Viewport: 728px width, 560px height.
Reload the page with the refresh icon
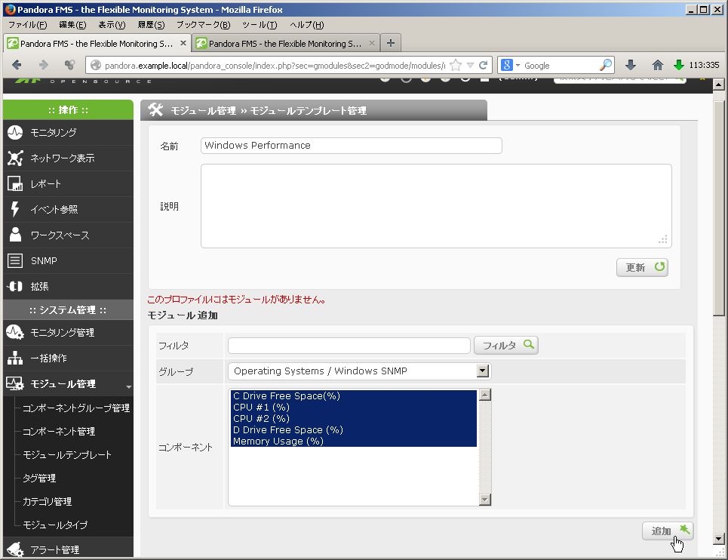[484, 65]
